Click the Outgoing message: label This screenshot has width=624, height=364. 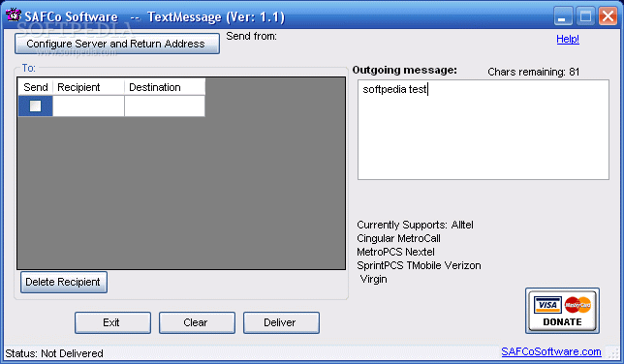405,70
